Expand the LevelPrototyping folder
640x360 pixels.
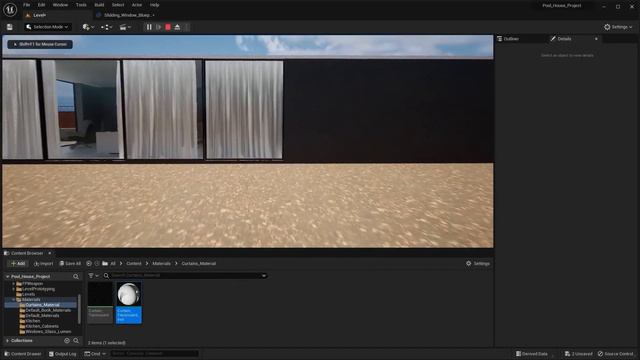click(x=13, y=289)
